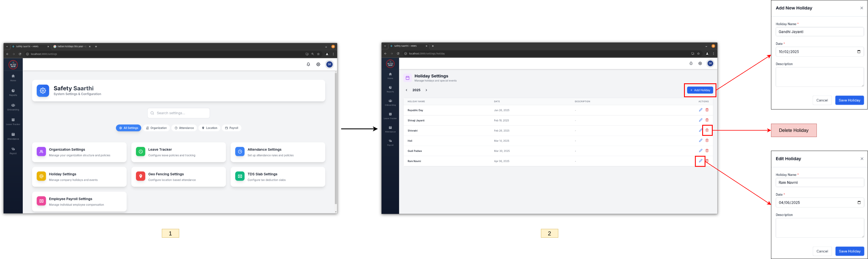The image size is (868, 259).
Task: Click Save Holiday in Add New Holiday
Action: click(x=849, y=100)
